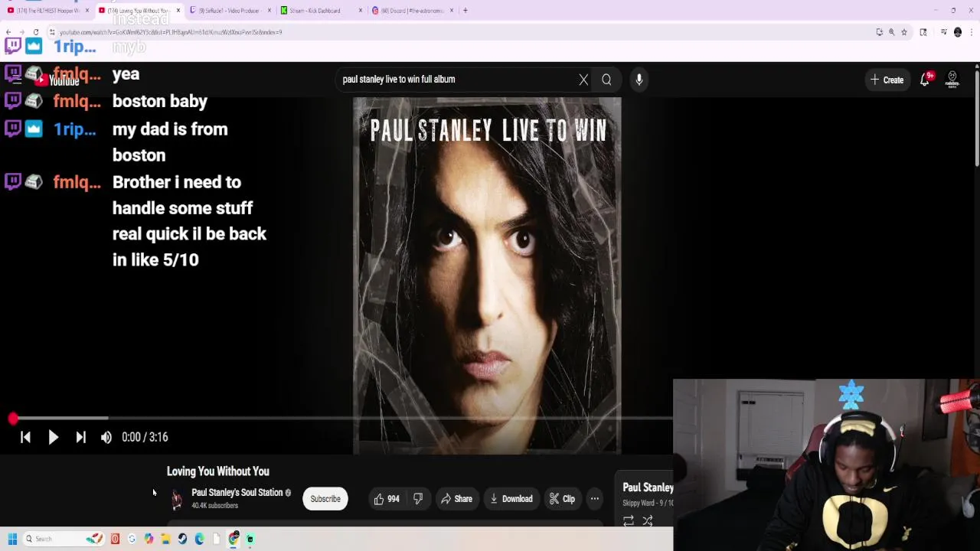
Task: Open the Share dialog for this video
Action: pos(456,499)
